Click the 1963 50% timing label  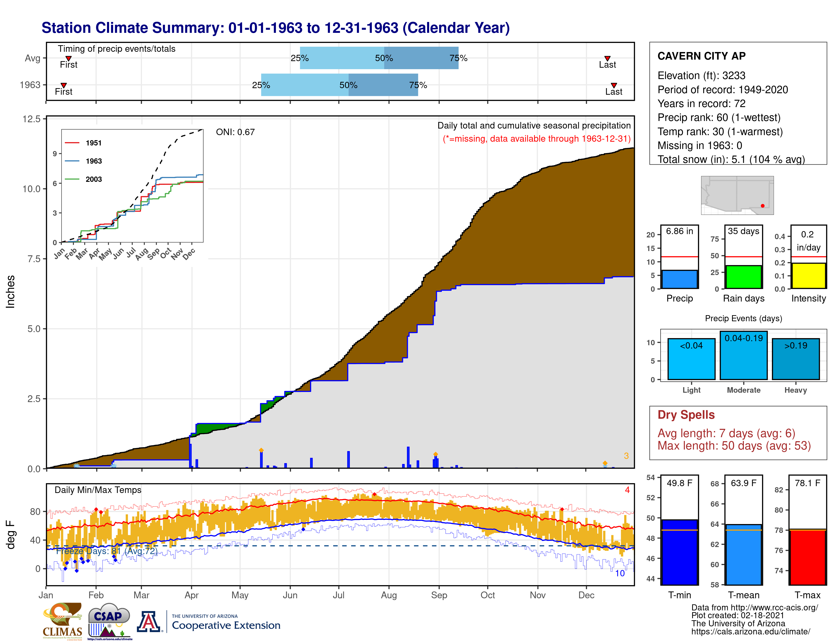click(x=348, y=85)
